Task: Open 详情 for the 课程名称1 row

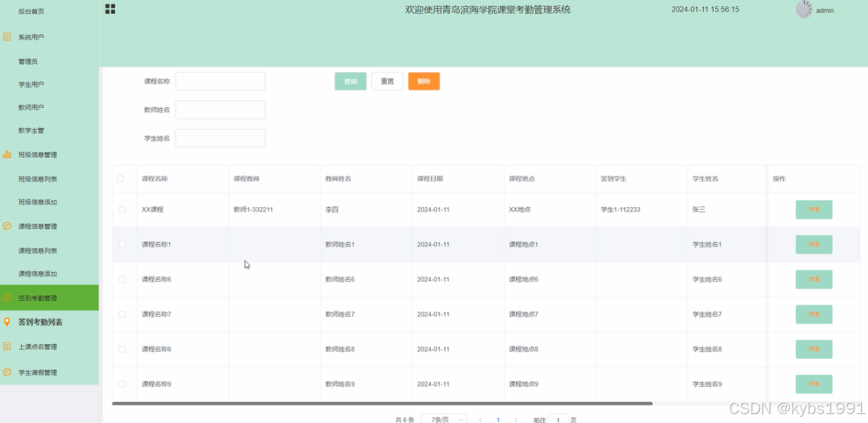Action: pos(814,245)
